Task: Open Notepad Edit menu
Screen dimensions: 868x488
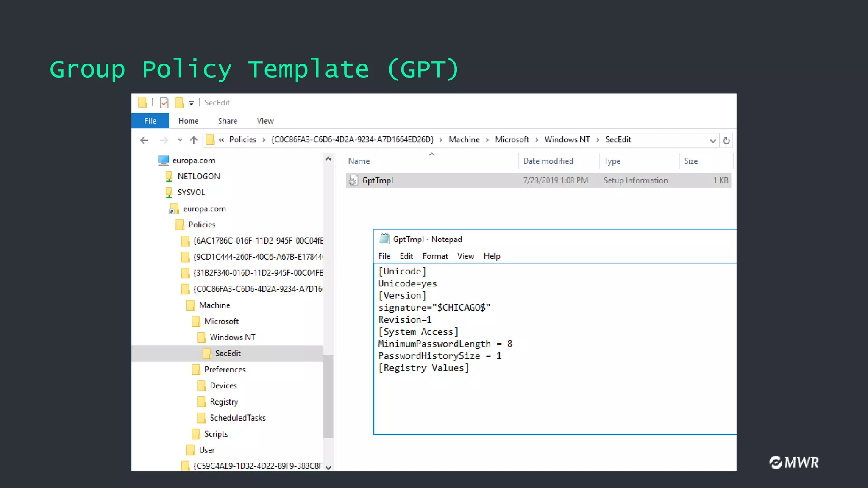Action: point(406,256)
